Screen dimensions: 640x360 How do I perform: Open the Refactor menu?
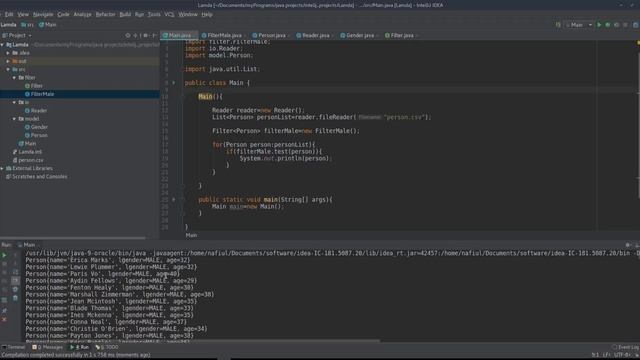point(105,14)
